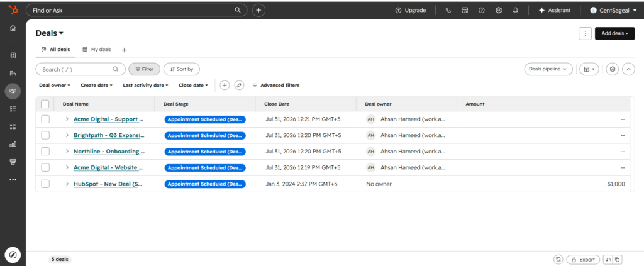Viewport: 644px width, 266px height.
Task: Open the Close date filter dropdown
Action: [x=194, y=86]
